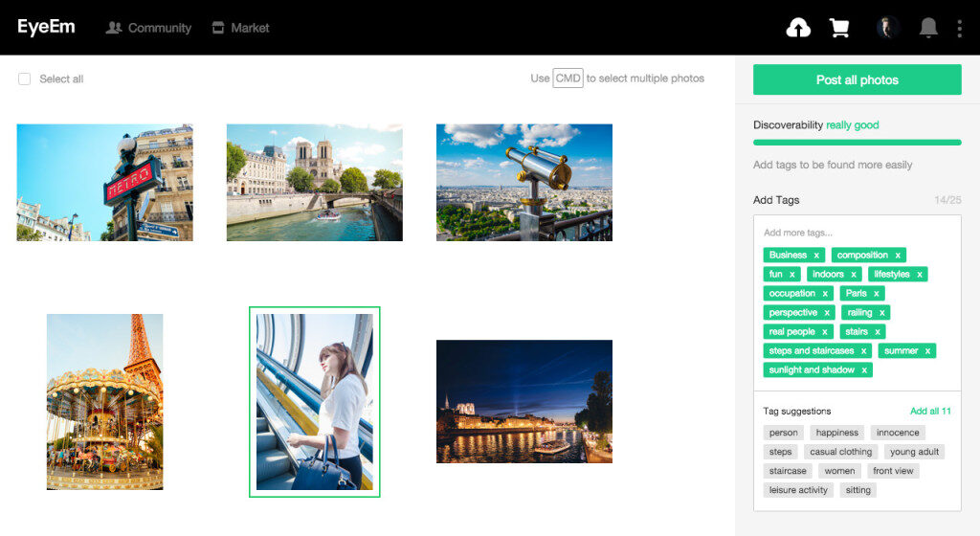The width and height of the screenshot is (980, 536).
Task: Open the three-dot more options menu
Action: [959, 28]
